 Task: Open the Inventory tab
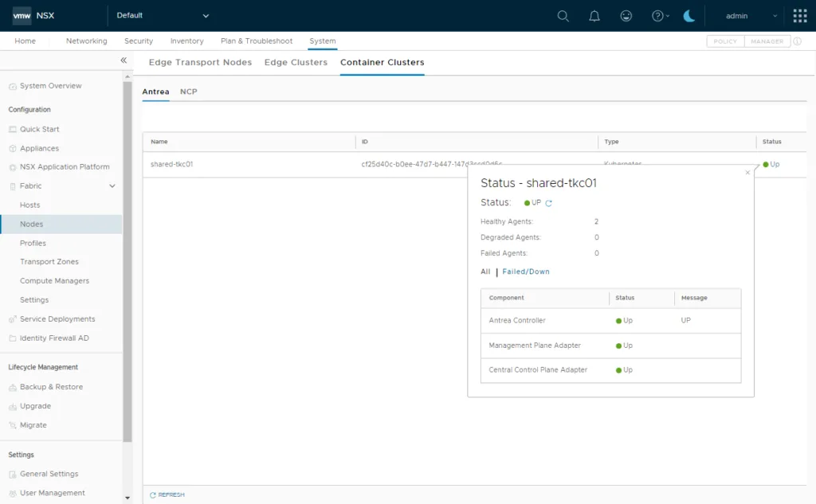click(186, 41)
